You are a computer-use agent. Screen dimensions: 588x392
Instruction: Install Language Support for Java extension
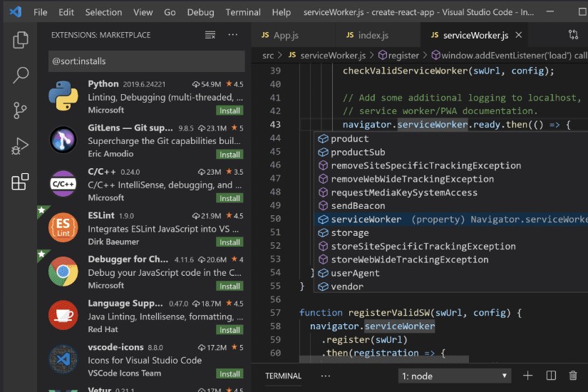(229, 330)
